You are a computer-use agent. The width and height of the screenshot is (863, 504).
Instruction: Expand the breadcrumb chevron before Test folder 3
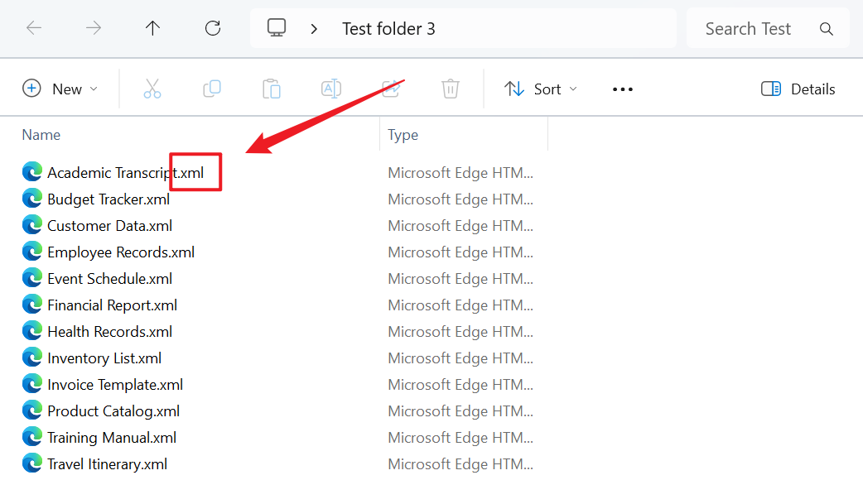[314, 29]
